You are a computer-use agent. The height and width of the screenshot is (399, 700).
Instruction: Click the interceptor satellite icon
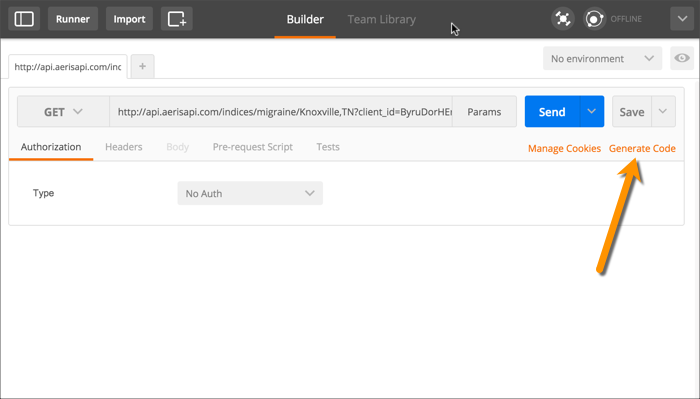click(562, 19)
